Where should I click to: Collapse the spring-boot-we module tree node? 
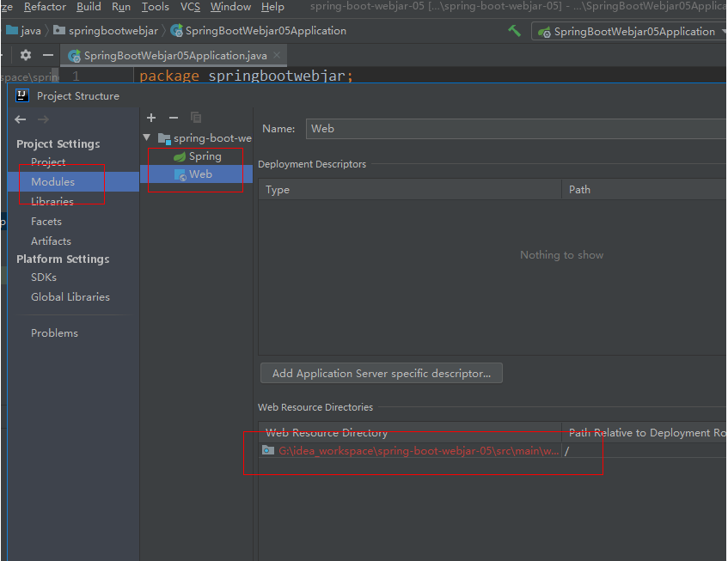point(147,137)
